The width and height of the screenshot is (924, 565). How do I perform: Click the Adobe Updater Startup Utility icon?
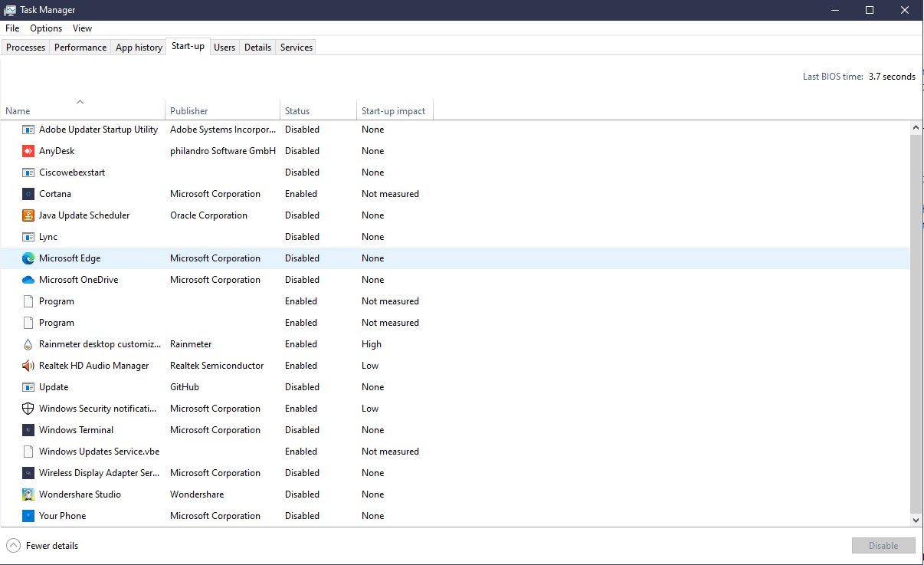tap(28, 130)
